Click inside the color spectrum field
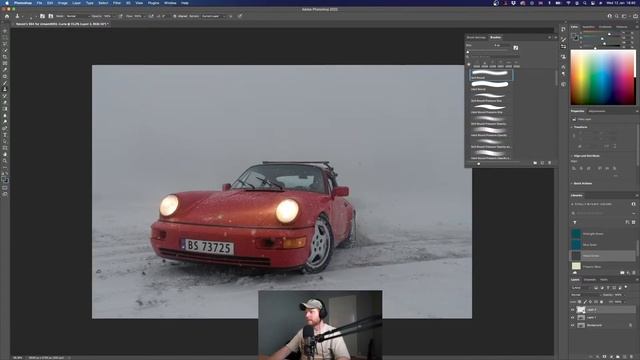Viewport: 640px width, 360px height. point(602,78)
